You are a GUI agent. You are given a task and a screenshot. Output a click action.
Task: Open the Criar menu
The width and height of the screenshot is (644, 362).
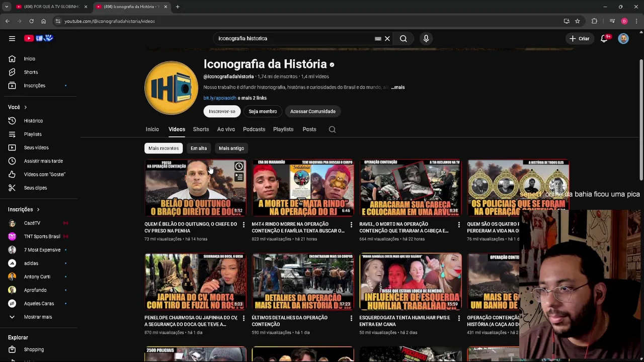pyautogui.click(x=580, y=38)
